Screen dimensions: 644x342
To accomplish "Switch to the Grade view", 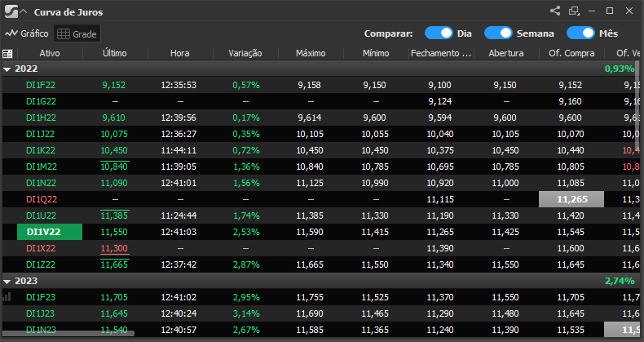I will (x=77, y=33).
